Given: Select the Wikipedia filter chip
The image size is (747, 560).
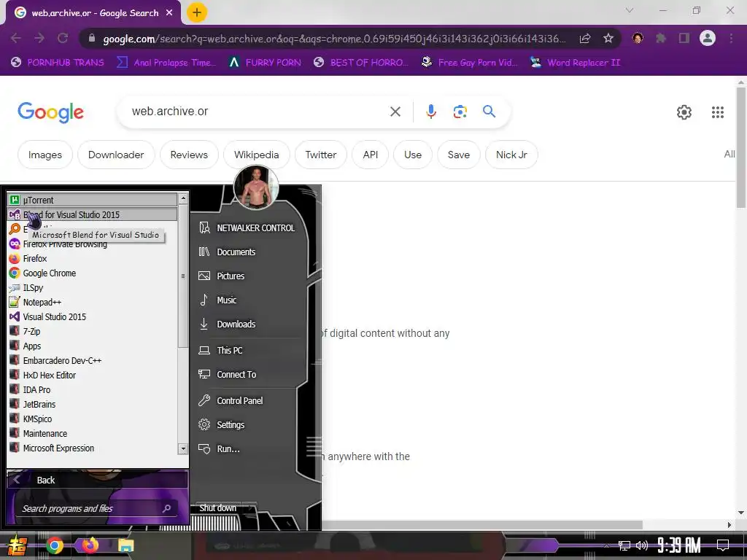Looking at the screenshot, I should 256,155.
